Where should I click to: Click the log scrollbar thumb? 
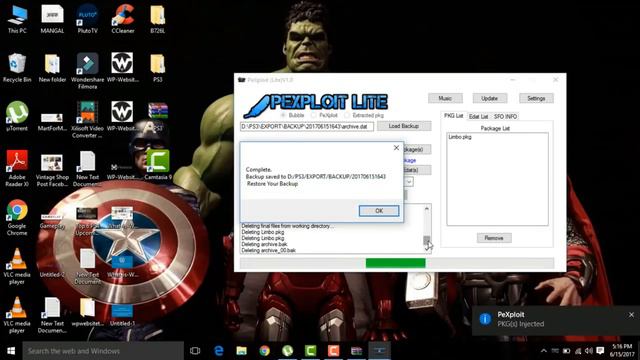click(x=427, y=240)
